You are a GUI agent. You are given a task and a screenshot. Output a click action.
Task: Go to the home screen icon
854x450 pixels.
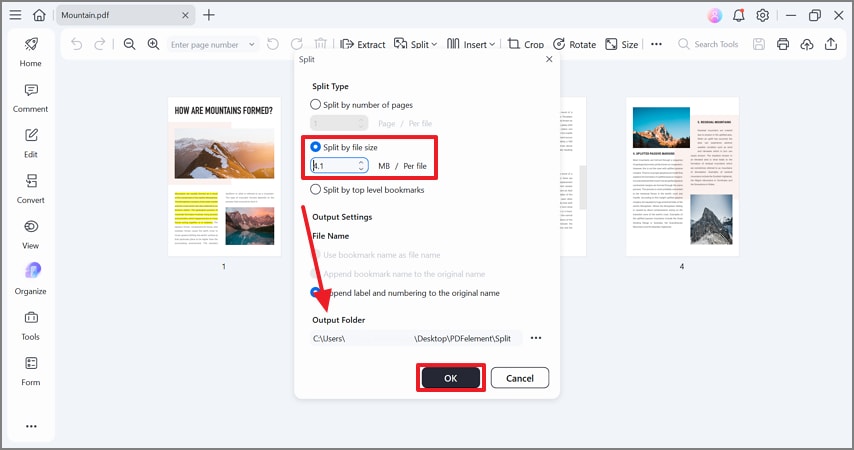tap(39, 15)
